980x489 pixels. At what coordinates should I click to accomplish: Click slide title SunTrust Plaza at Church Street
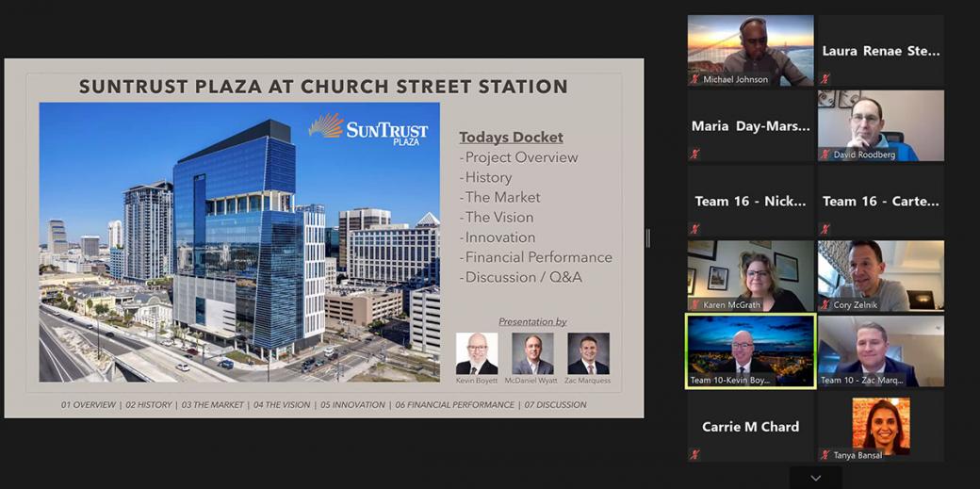(323, 87)
